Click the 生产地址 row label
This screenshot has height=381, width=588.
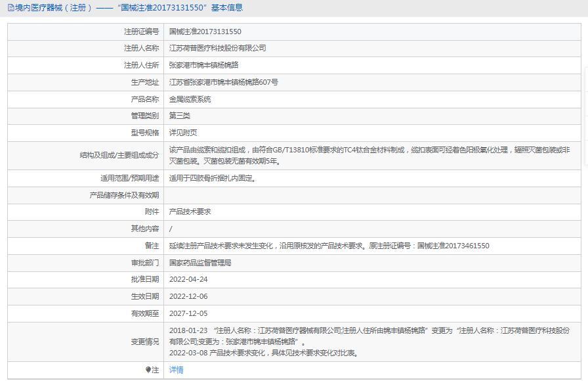pyautogui.click(x=145, y=82)
